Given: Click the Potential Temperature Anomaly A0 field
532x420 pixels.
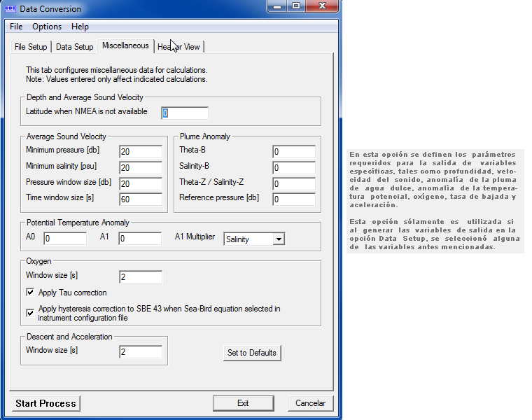Looking at the screenshot, I should [65, 239].
